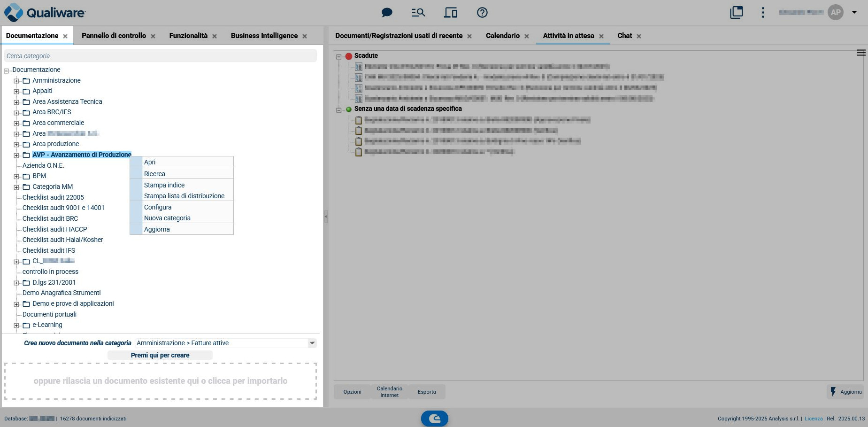Select Documenti portuali tree item
The image size is (868, 427).
pyautogui.click(x=49, y=314)
